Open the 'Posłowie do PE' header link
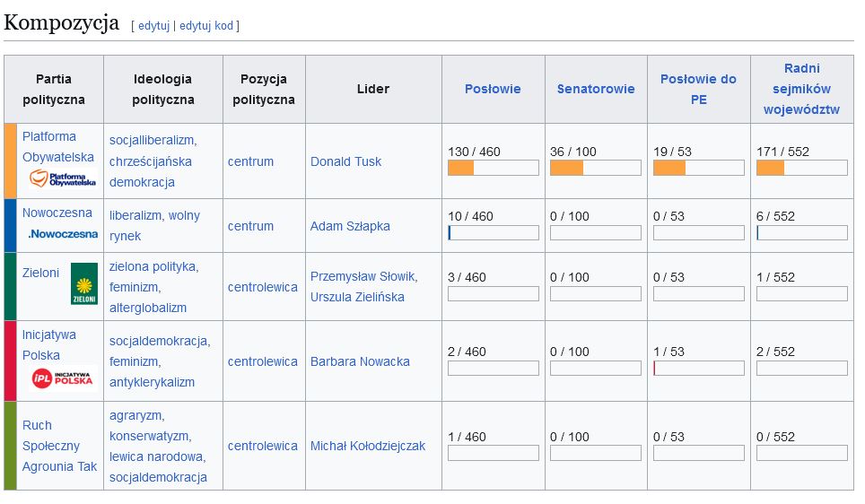 click(x=698, y=89)
